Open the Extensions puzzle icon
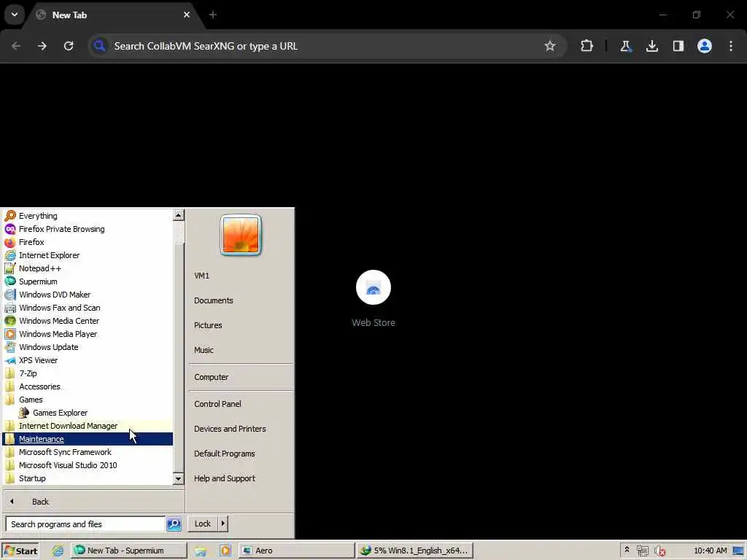This screenshot has height=560, width=747. click(587, 46)
